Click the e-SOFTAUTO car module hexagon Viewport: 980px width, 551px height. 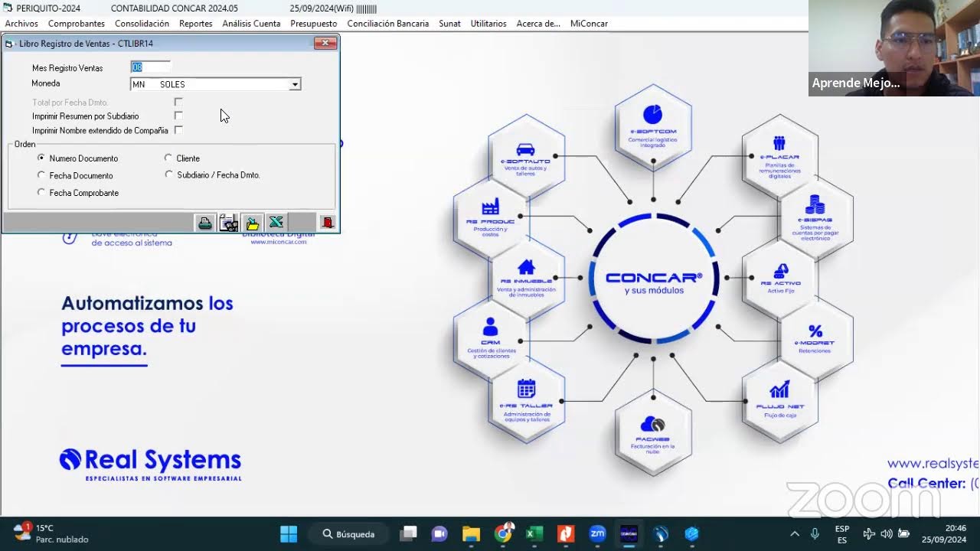pos(526,158)
